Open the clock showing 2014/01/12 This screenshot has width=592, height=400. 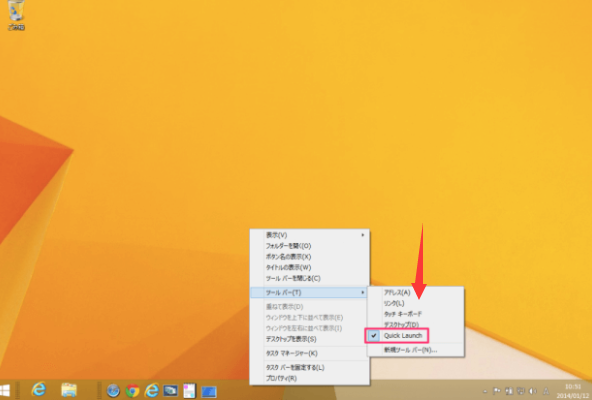[x=573, y=391]
